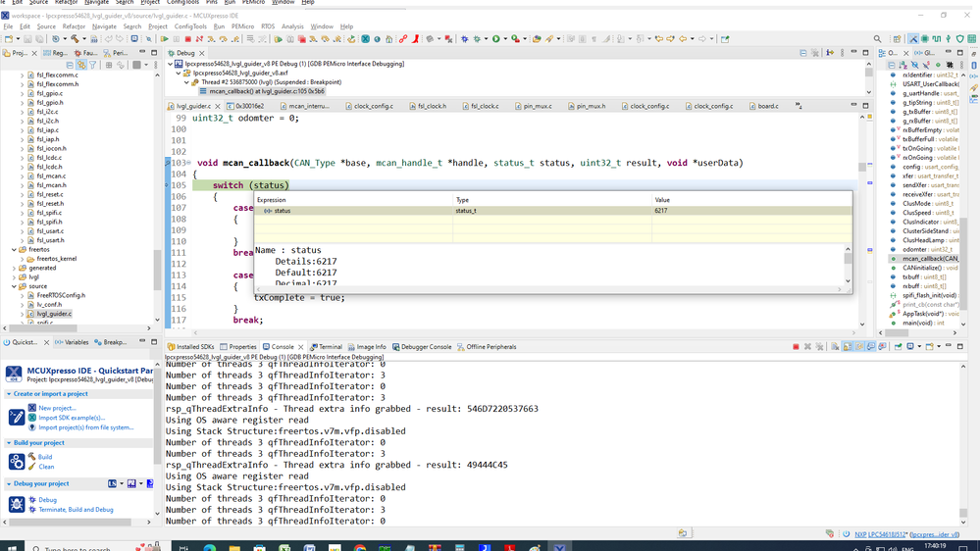Toggle Word Wrap in the console toolbar
980x551 pixels.
coord(859,347)
